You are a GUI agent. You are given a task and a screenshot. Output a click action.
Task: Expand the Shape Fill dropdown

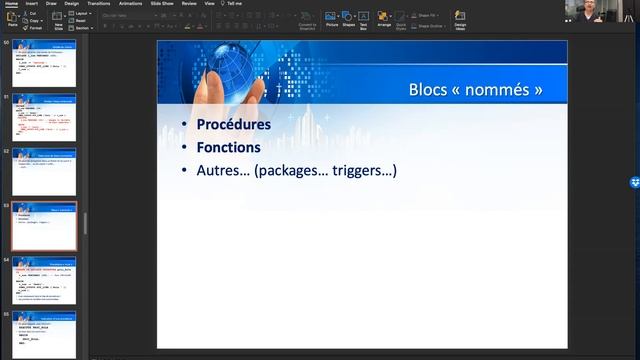click(438, 16)
